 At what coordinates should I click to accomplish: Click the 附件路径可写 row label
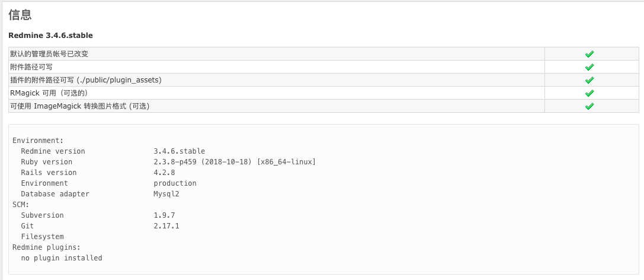click(x=31, y=67)
